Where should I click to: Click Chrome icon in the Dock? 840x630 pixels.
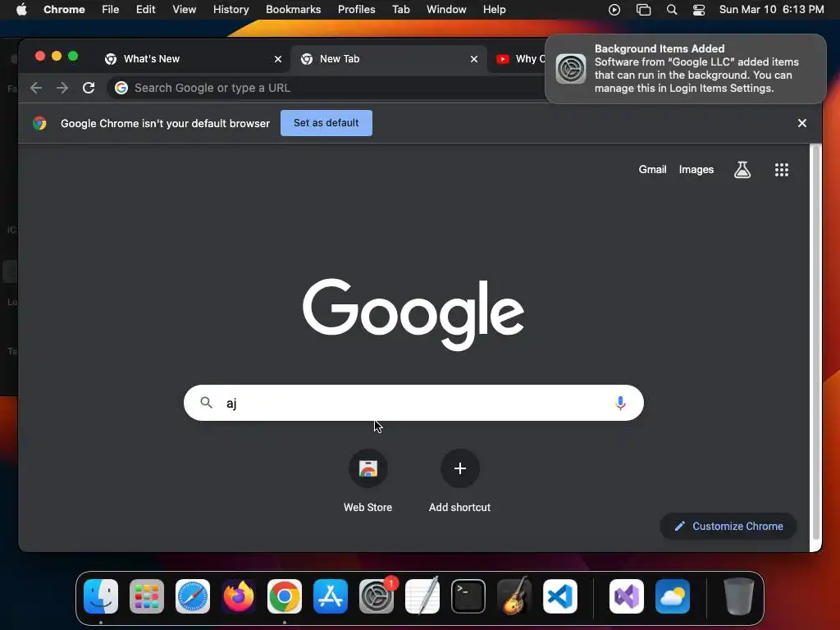point(285,596)
